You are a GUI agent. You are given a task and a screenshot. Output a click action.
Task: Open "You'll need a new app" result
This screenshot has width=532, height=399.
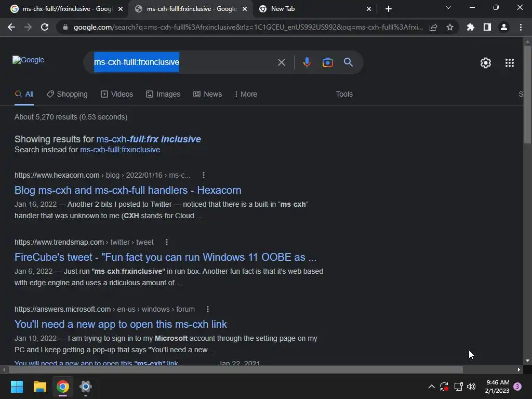coord(121,324)
